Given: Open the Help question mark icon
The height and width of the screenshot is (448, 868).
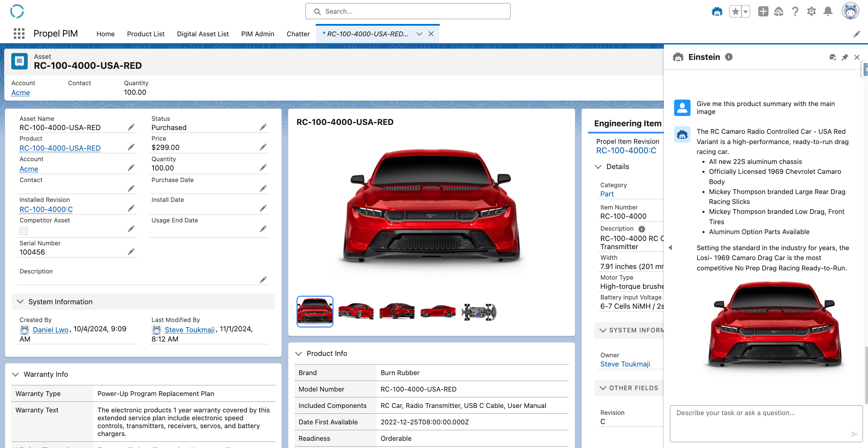Looking at the screenshot, I should pos(795,12).
